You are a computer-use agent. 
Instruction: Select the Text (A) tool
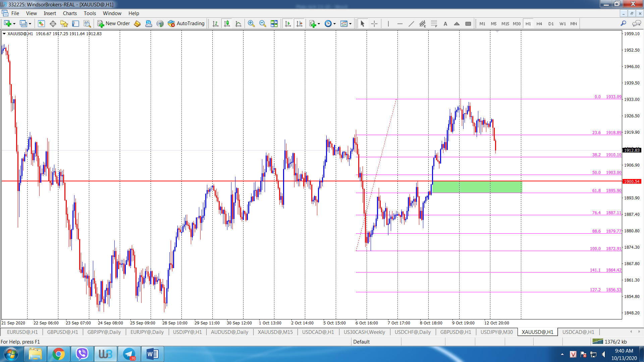coord(445,23)
